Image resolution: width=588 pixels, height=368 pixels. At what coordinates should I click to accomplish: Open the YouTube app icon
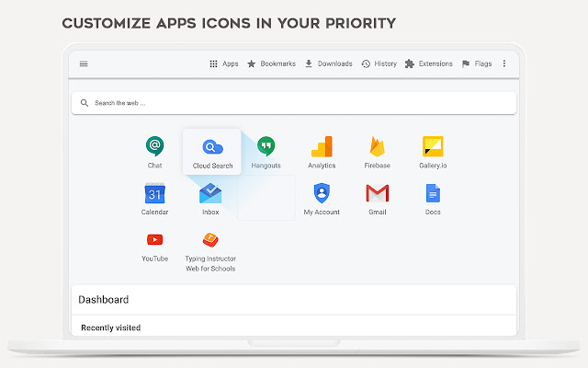click(155, 239)
